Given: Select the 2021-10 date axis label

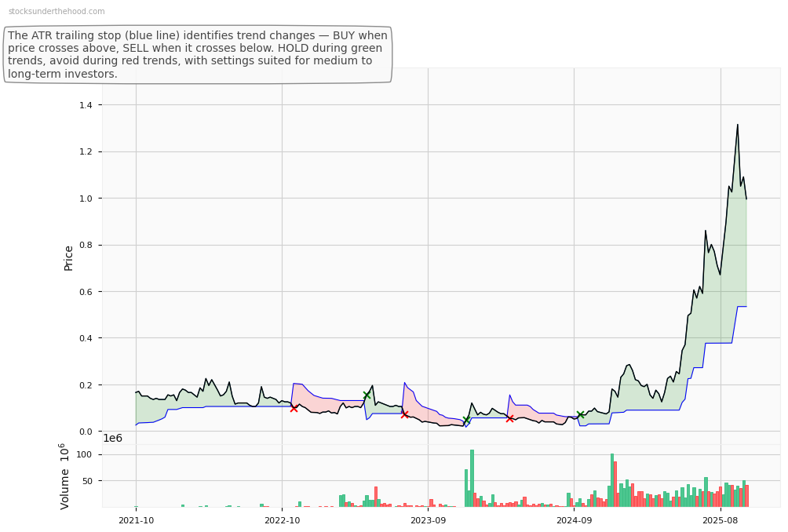Looking at the screenshot, I should (136, 520).
